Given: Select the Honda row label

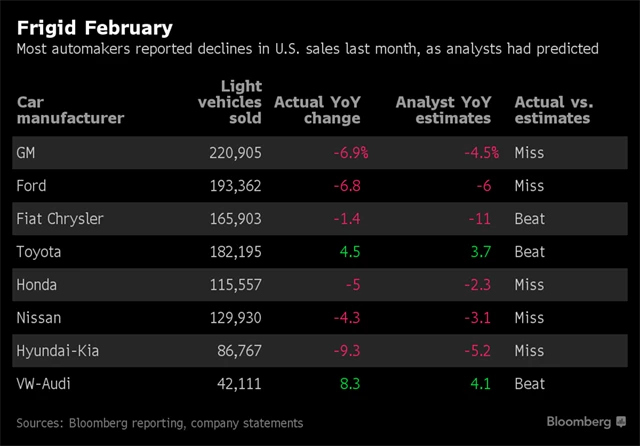Looking at the screenshot, I should click(x=37, y=285).
